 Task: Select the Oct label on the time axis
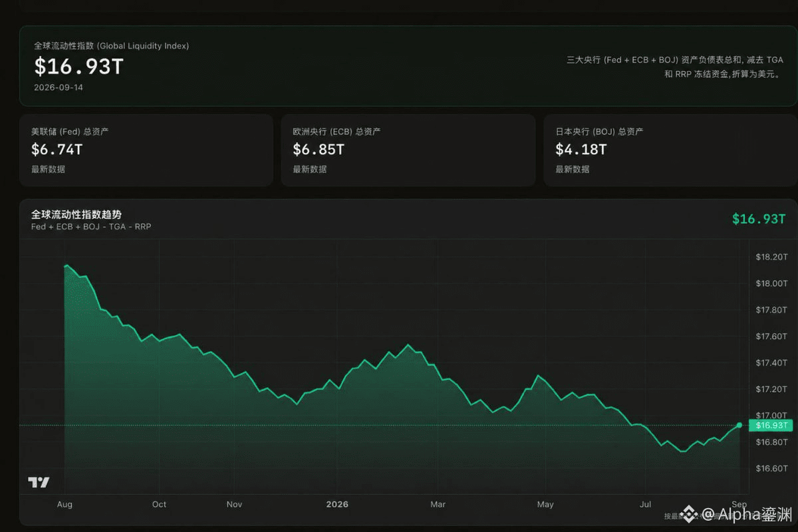[x=159, y=504]
